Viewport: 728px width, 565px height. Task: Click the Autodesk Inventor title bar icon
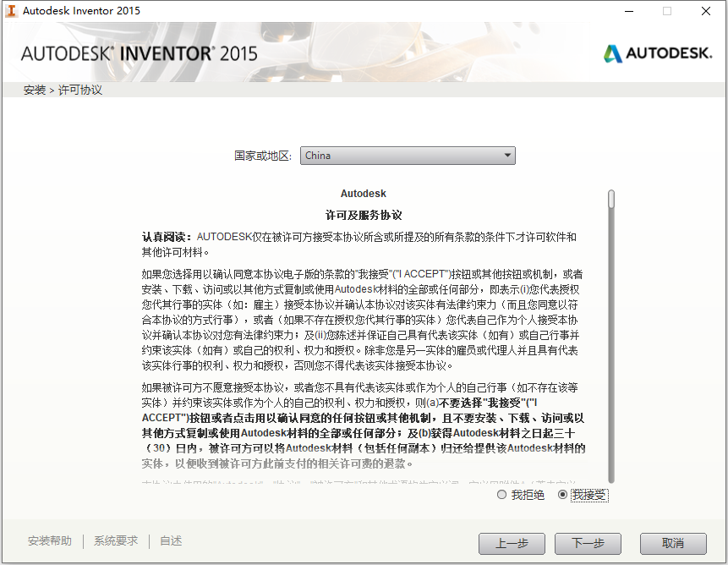(12, 11)
